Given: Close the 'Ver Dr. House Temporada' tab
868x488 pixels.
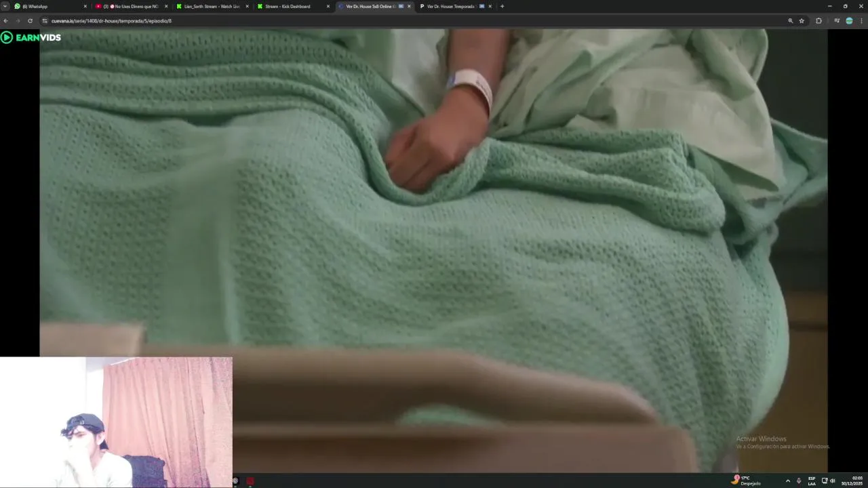Looking at the screenshot, I should (x=490, y=6).
